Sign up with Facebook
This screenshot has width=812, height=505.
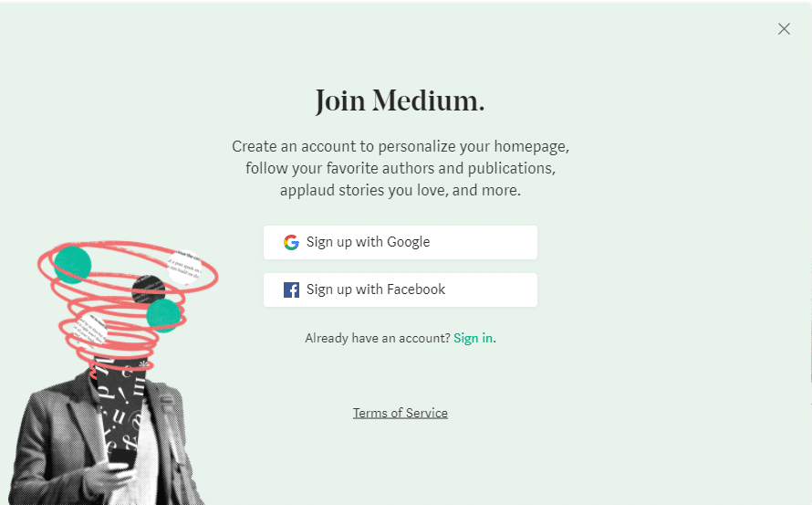point(401,289)
